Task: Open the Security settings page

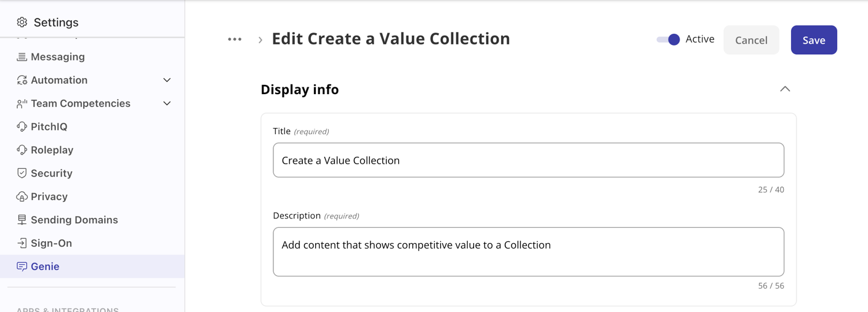Action: pos(52,174)
